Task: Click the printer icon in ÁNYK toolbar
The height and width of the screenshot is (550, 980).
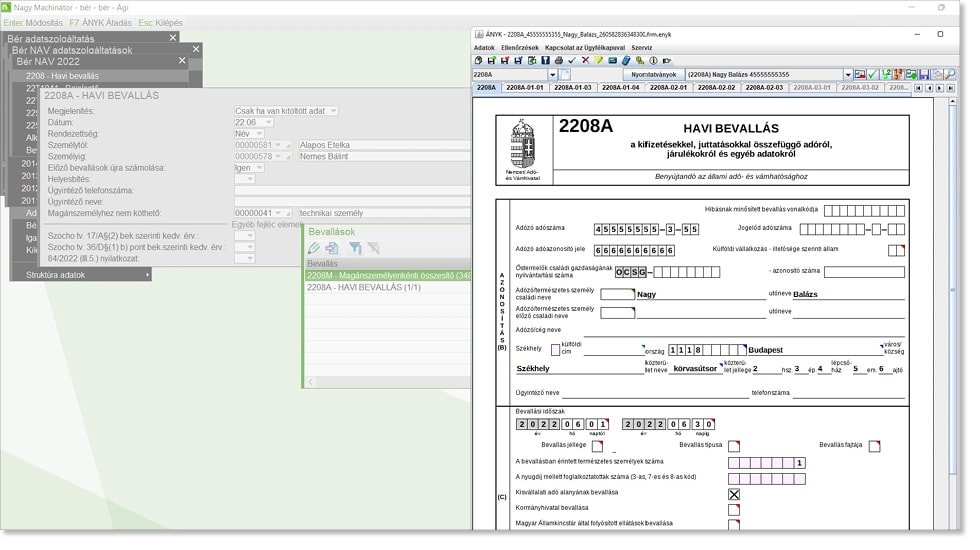Action: 558,61
